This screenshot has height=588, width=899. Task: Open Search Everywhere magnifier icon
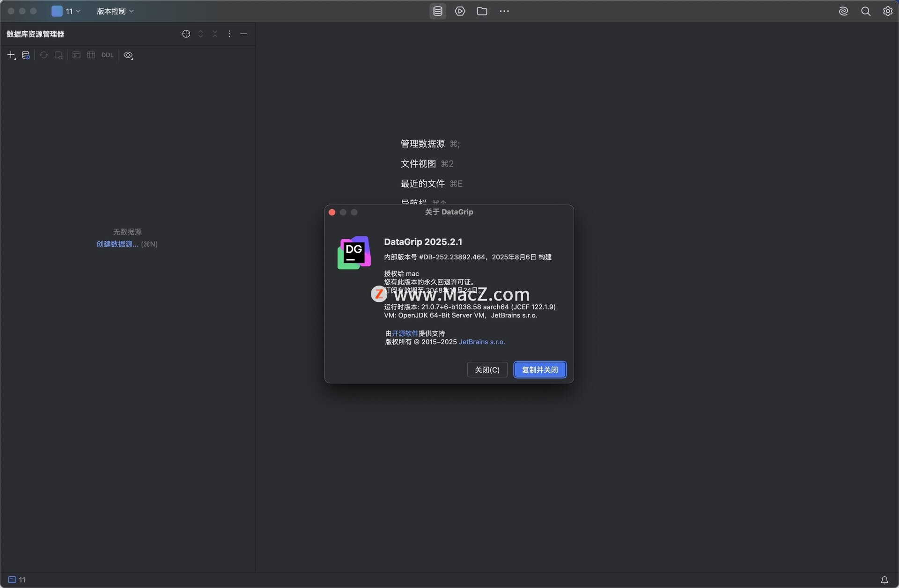(865, 11)
